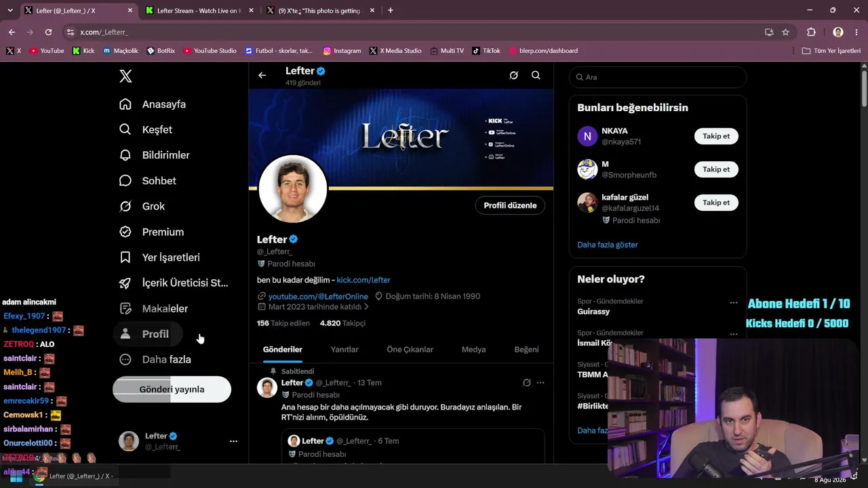This screenshot has height=488, width=868.
Task: Open Makaleler article icon
Action: point(125,308)
